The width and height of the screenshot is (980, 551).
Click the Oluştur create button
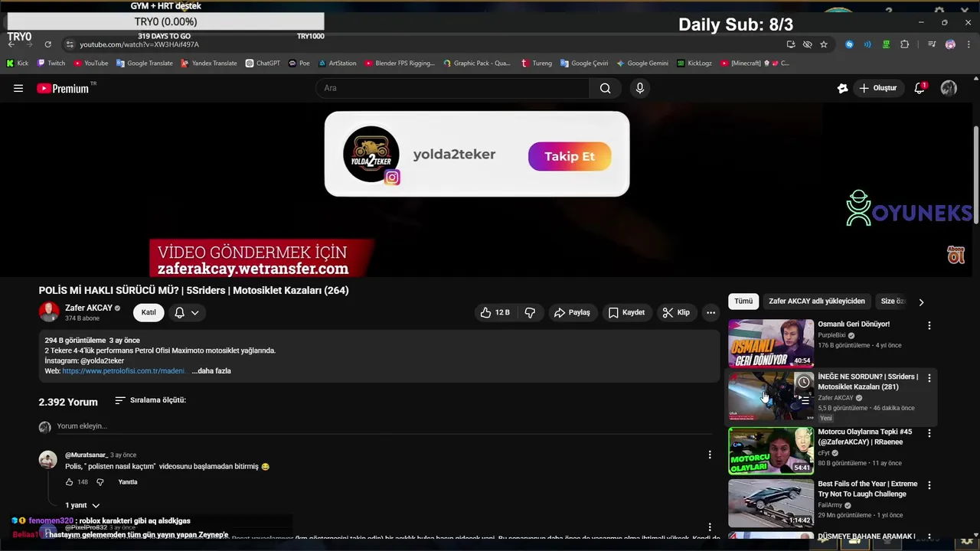[877, 88]
